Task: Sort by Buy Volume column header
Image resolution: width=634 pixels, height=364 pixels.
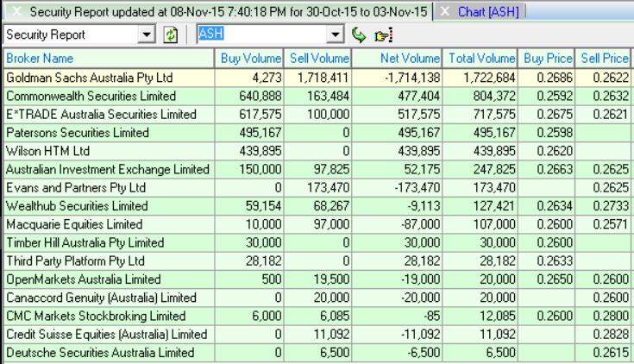Action: pos(249,59)
